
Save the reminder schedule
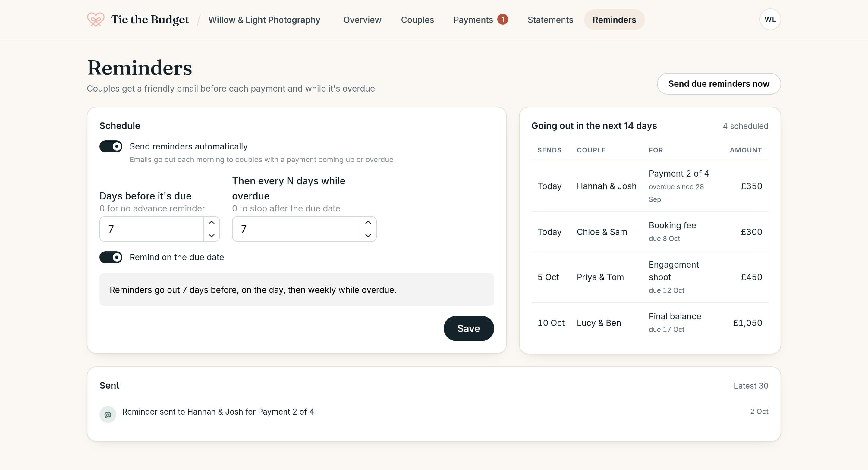(469, 328)
